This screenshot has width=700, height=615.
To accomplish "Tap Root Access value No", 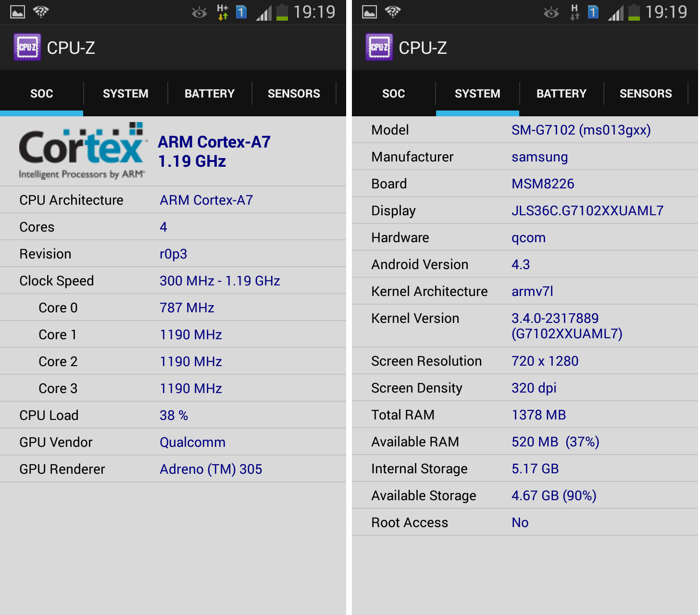I will click(520, 522).
